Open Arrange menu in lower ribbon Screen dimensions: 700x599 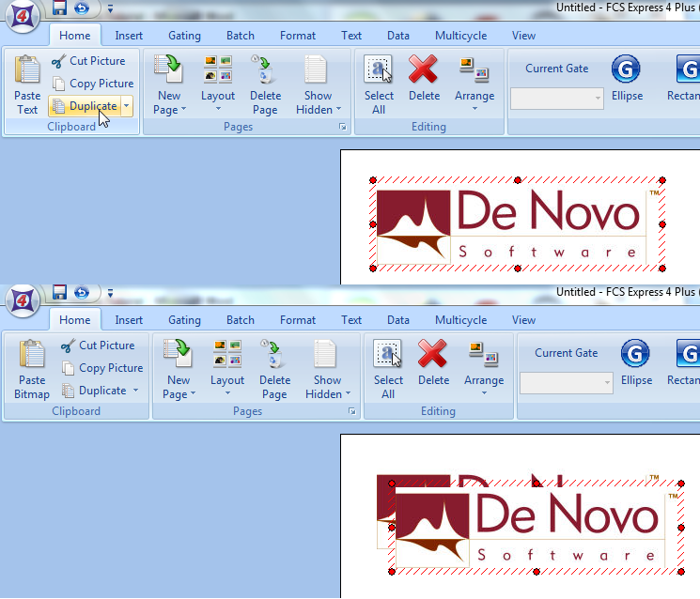[x=484, y=368]
